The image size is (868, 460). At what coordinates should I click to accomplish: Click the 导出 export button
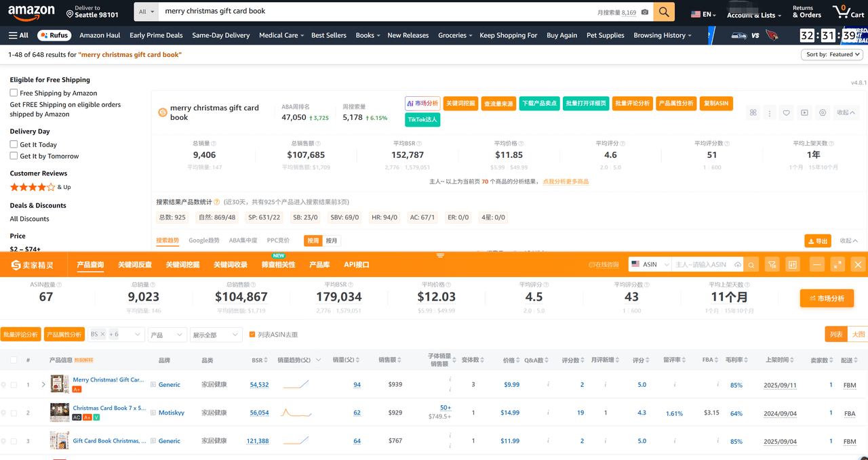coord(817,241)
